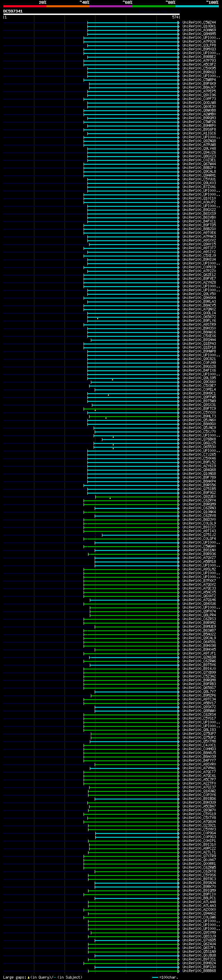Click the white query sequence bar

92,14
